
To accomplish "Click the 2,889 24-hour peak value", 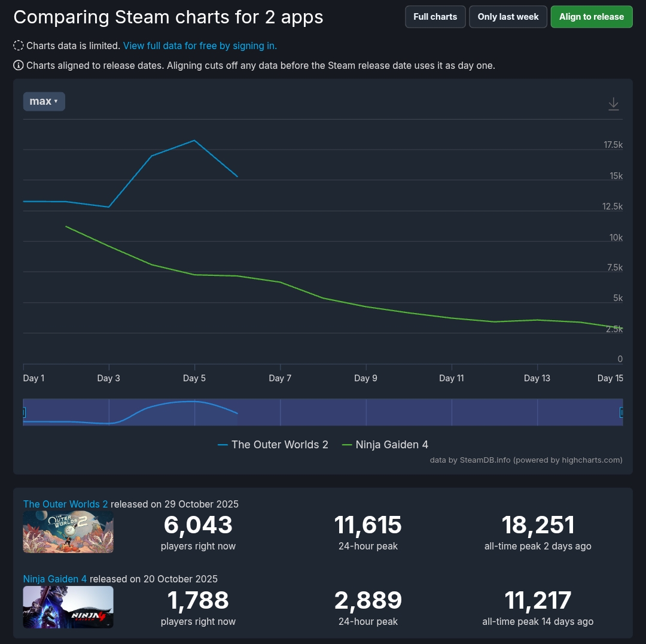I will coord(368,600).
